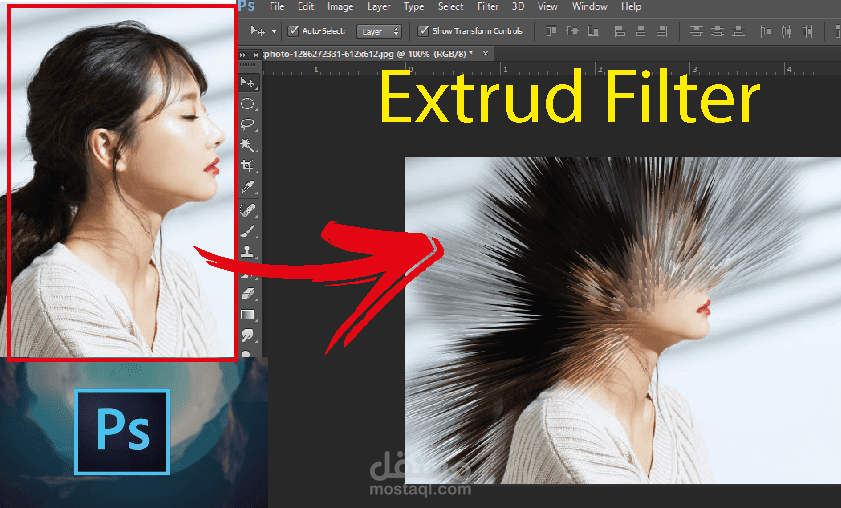Open the 3D menu
Screen dimensions: 841x508
pos(518,6)
